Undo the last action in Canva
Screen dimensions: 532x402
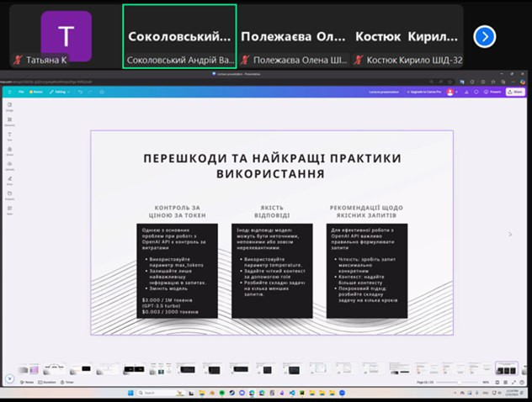[x=81, y=92]
